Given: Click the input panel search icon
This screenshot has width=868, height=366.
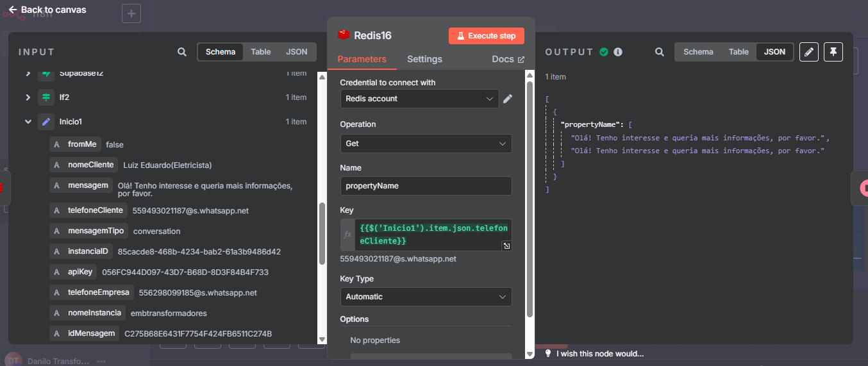Looking at the screenshot, I should pyautogui.click(x=182, y=52).
